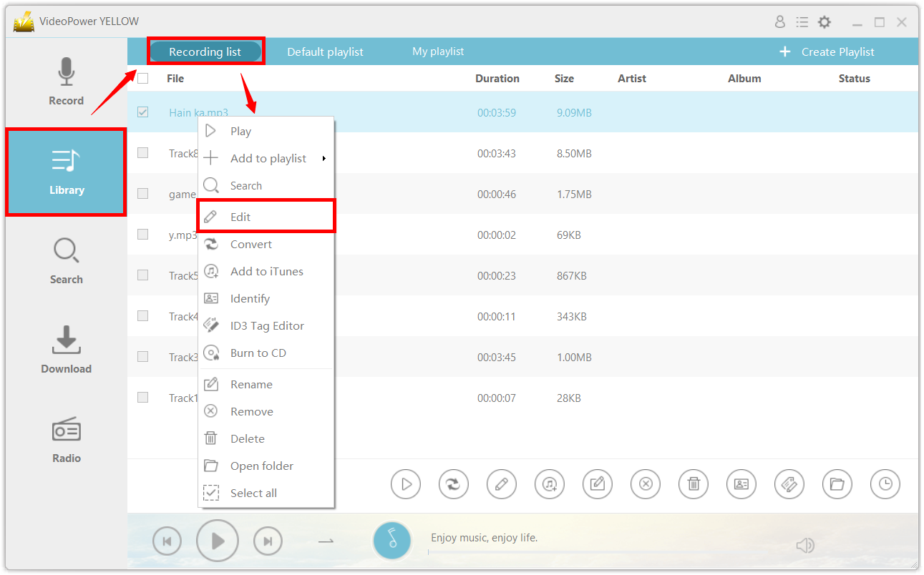
Task: Switch to the Default playlist tab
Action: click(325, 51)
